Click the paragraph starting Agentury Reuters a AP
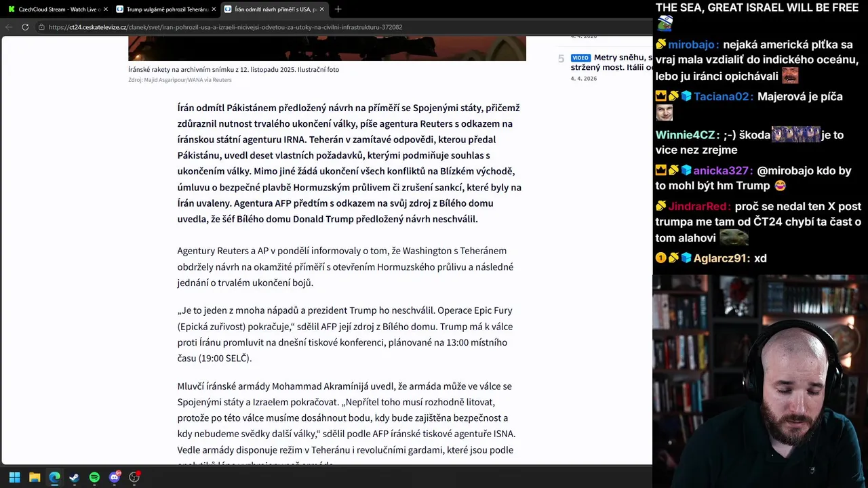This screenshot has width=868, height=488. click(346, 266)
